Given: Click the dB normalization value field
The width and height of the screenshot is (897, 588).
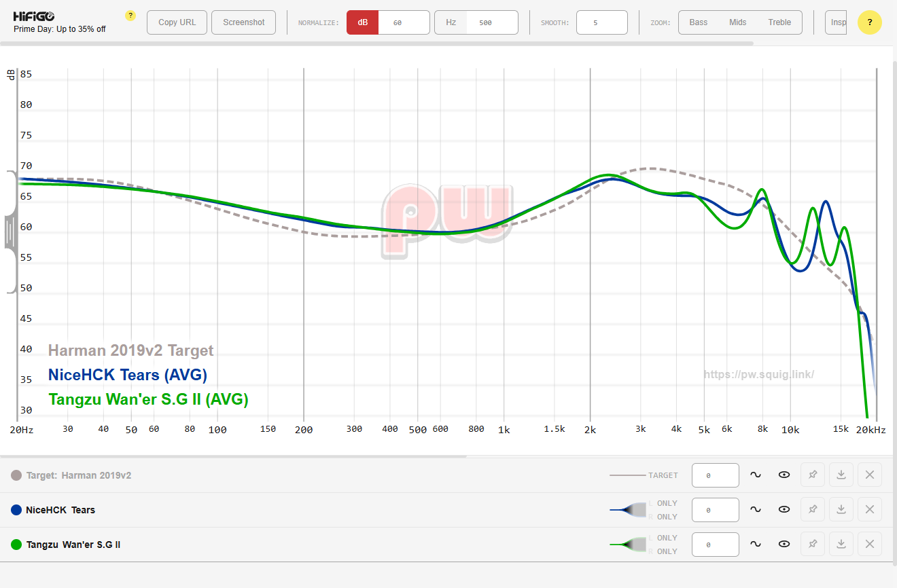Looking at the screenshot, I should click(x=404, y=22).
